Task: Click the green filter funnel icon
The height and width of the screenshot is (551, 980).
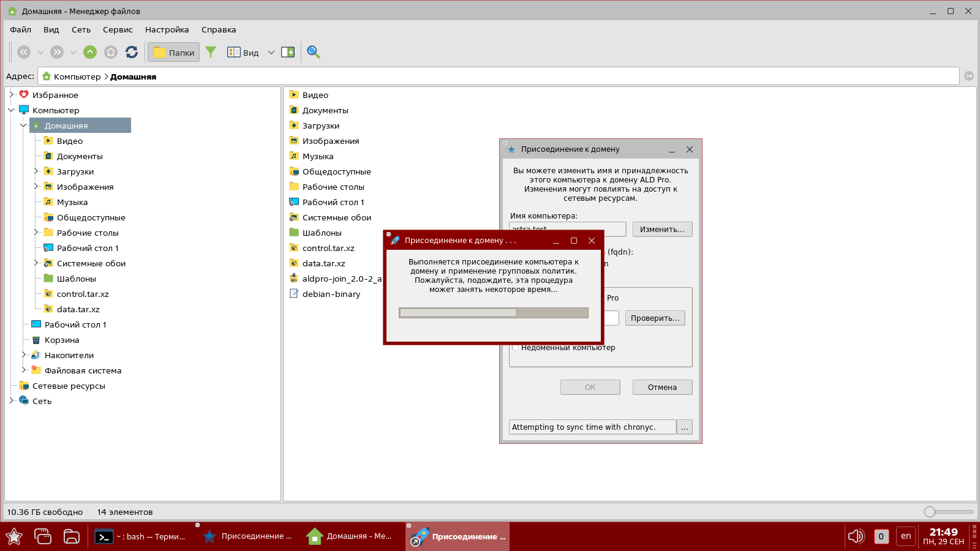Action: (x=211, y=53)
